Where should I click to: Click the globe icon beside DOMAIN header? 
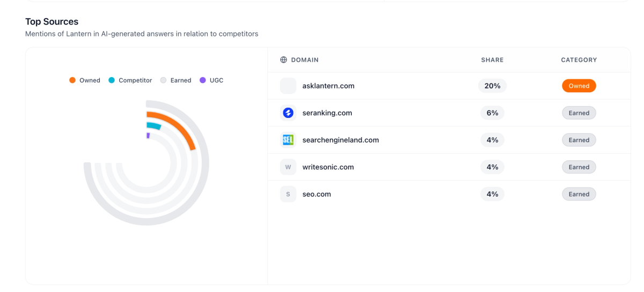tap(284, 60)
